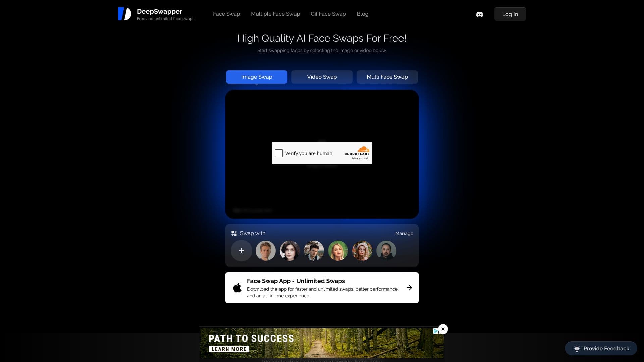644x362 pixels.
Task: Select the first face, short-haired man
Action: tap(266, 251)
